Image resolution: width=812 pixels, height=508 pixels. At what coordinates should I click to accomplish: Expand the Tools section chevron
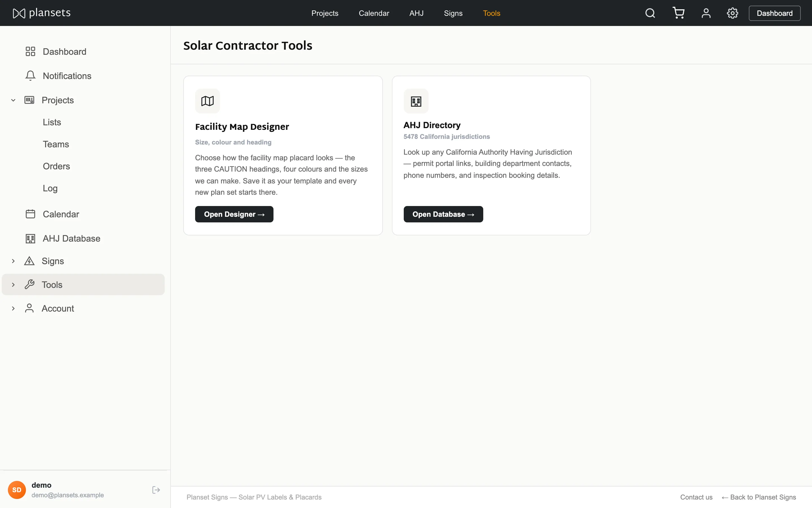coord(13,284)
